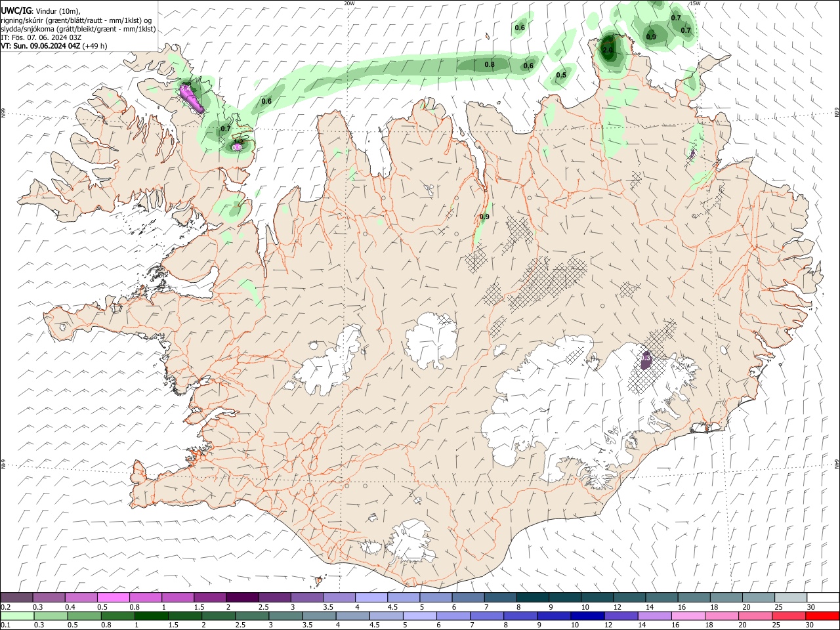Select the palest green first swatch of lower legend

pyautogui.click(x=18, y=616)
